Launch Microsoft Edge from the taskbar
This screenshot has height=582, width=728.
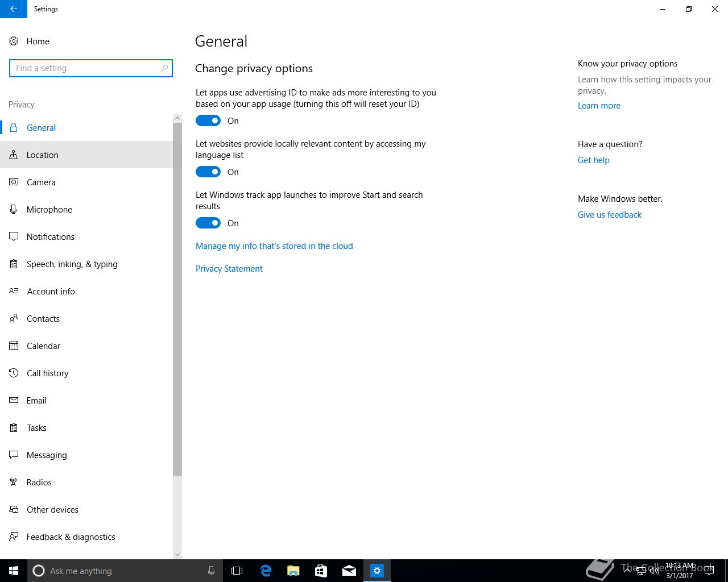[265, 571]
